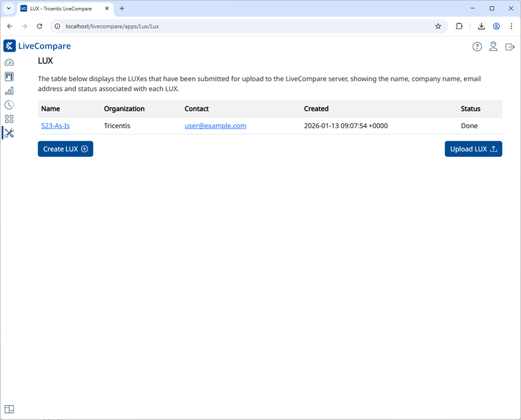Click the LiveCompare logo
The height and width of the screenshot is (420, 521).
10,46
